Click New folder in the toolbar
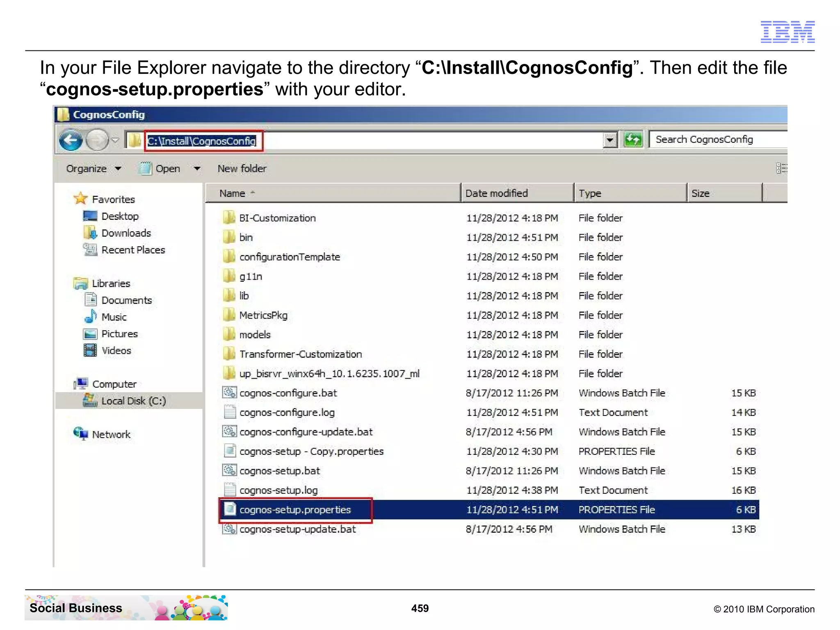Screen dimensions: 840x630 coord(242,169)
